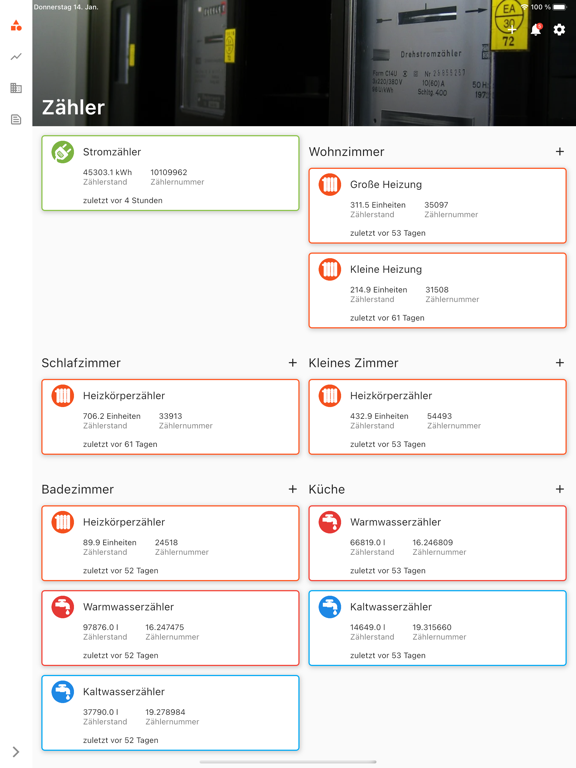The height and width of the screenshot is (768, 576).
Task: Open the Stromzähler card title
Action: point(112,152)
